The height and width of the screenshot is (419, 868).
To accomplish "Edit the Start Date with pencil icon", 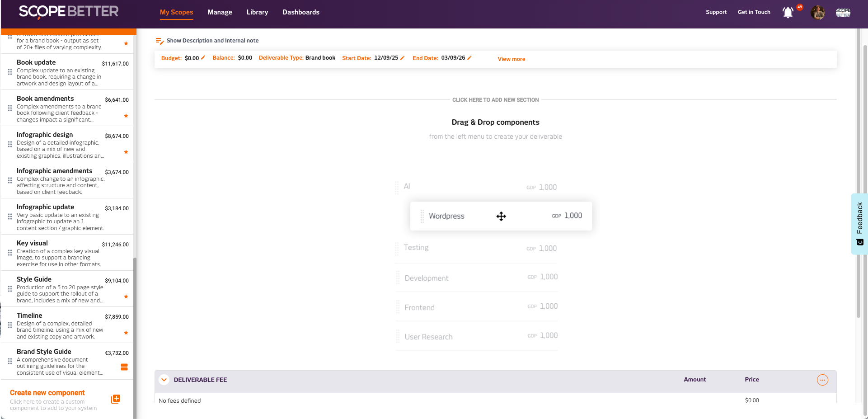I will [402, 58].
